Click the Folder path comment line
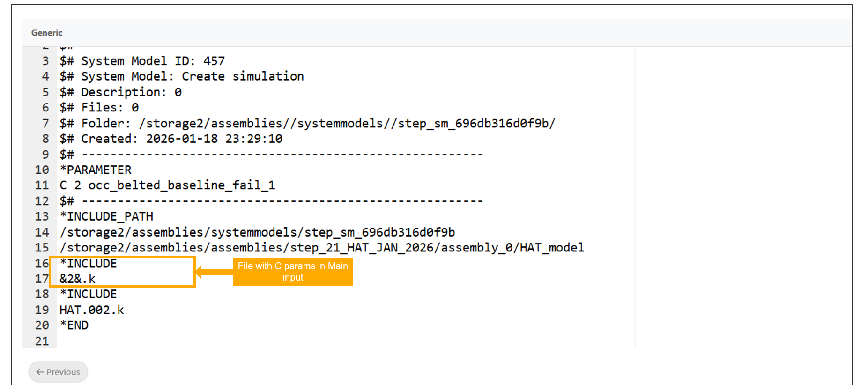The height and width of the screenshot is (392, 868). point(307,123)
